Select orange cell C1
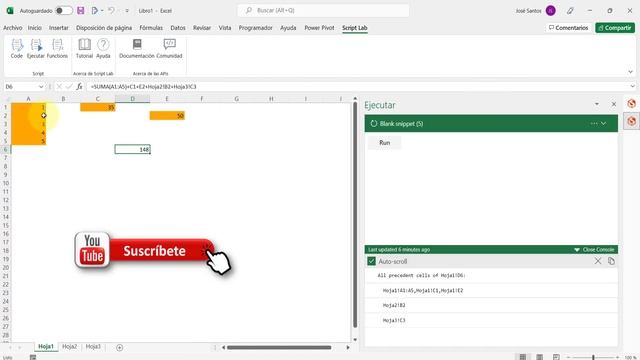This screenshot has width=640, height=360. (98, 107)
